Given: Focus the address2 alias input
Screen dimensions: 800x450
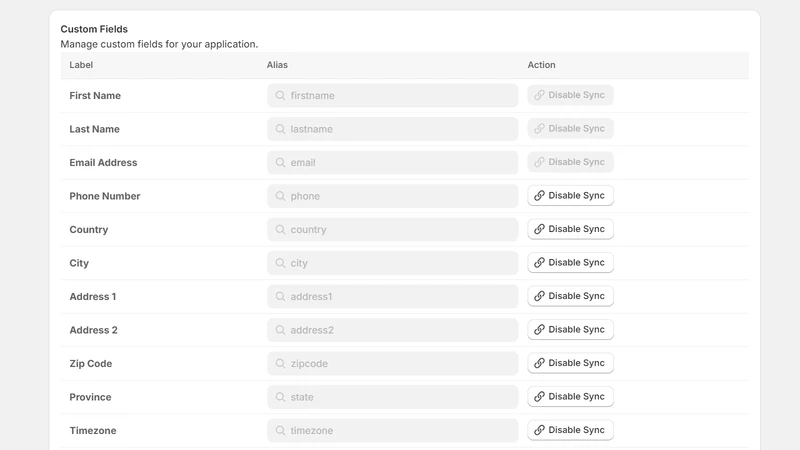Looking at the screenshot, I should tap(392, 330).
